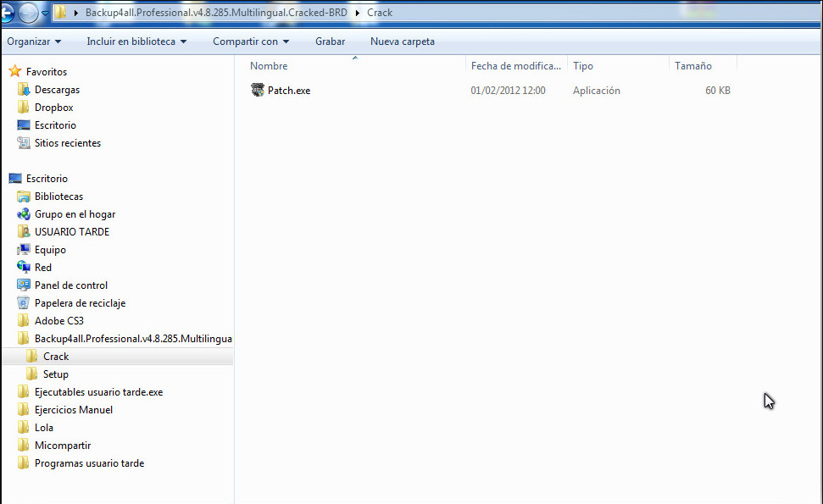
Task: Click the USUARIO TARDE user folder icon
Action: pos(24,231)
